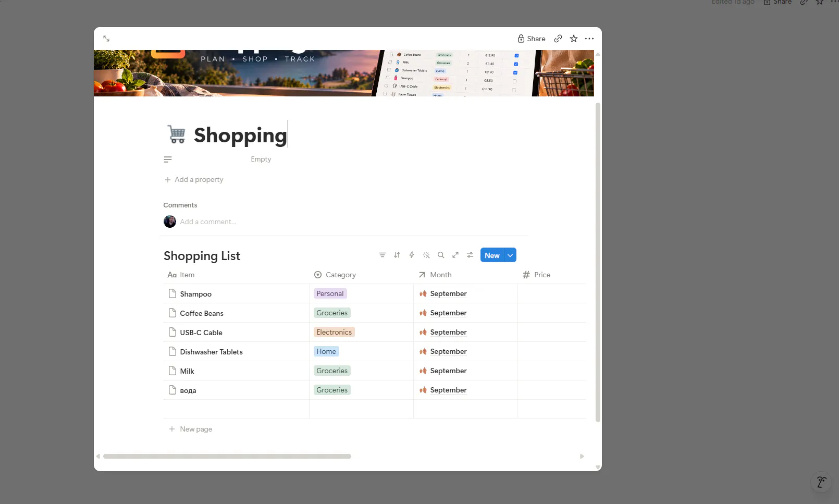Viewport: 839px width, 504px height.
Task: Click the Home category tag
Action: point(326,351)
